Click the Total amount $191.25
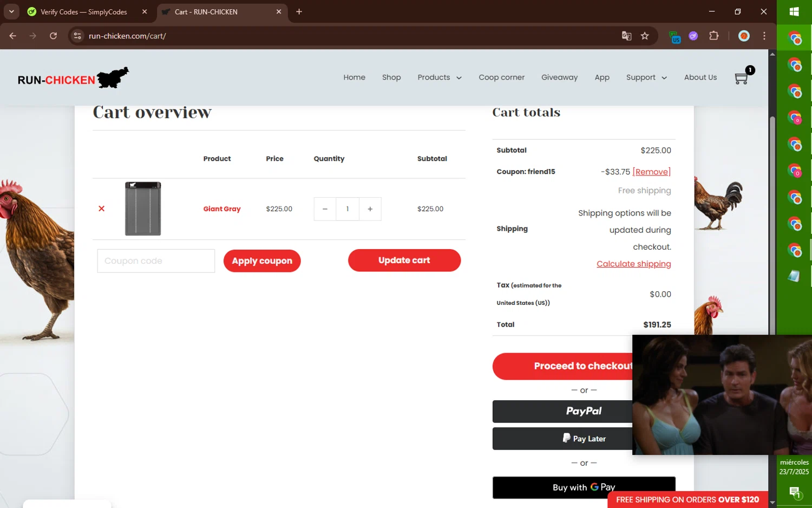Viewport: 812px width, 508px height. (657, 325)
